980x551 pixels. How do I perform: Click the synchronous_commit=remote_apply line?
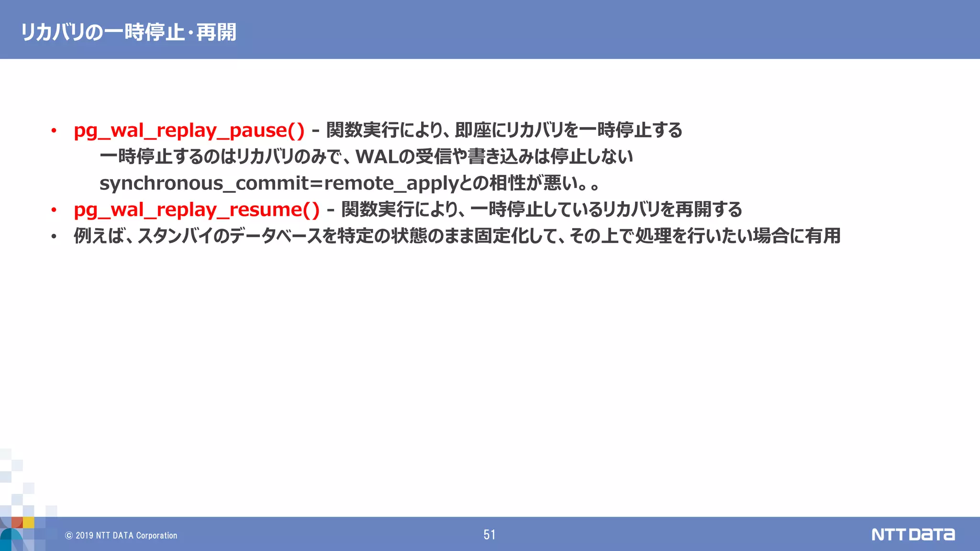349,183
